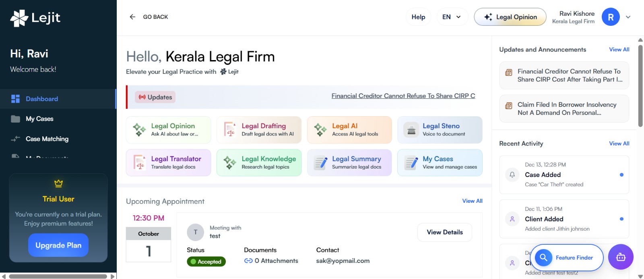Click the round R profile avatar
The height and width of the screenshot is (279, 644).
[x=611, y=17]
